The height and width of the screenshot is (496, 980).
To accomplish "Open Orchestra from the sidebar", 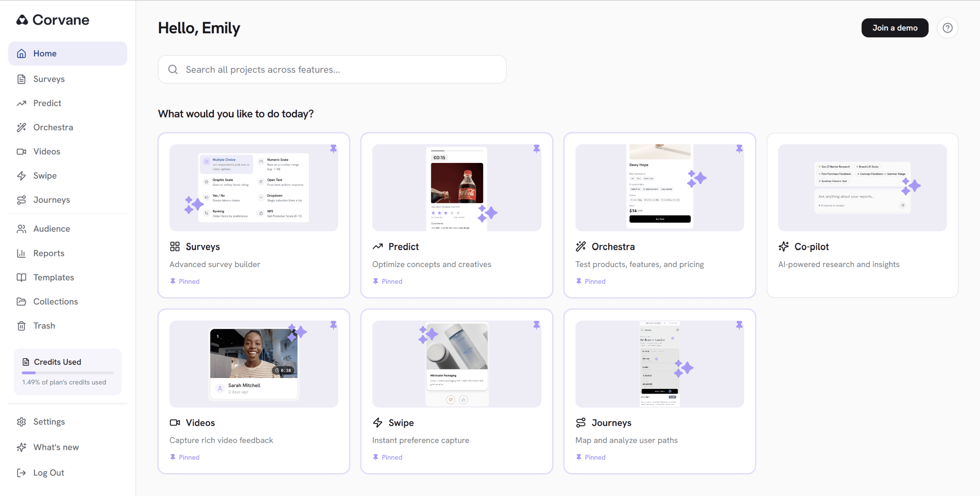I will tap(53, 127).
